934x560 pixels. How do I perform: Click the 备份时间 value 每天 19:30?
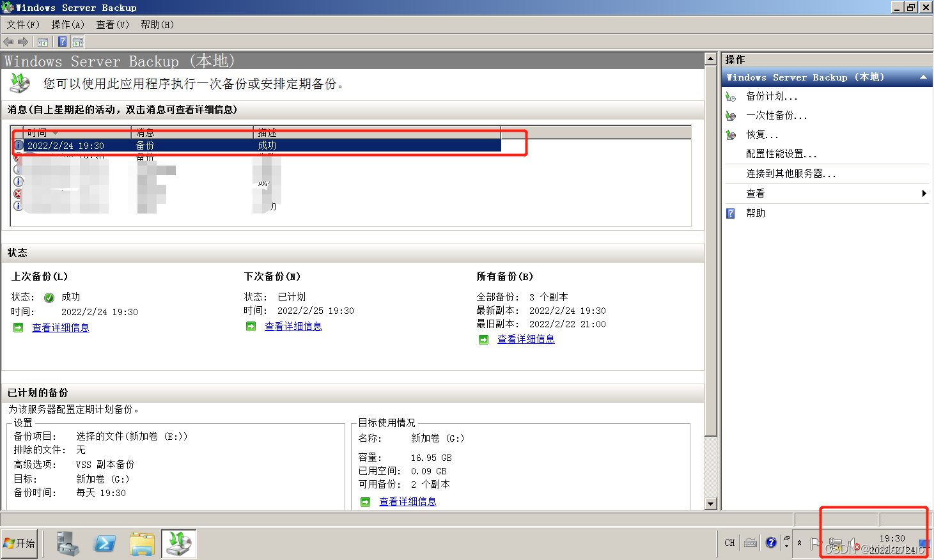pos(101,493)
